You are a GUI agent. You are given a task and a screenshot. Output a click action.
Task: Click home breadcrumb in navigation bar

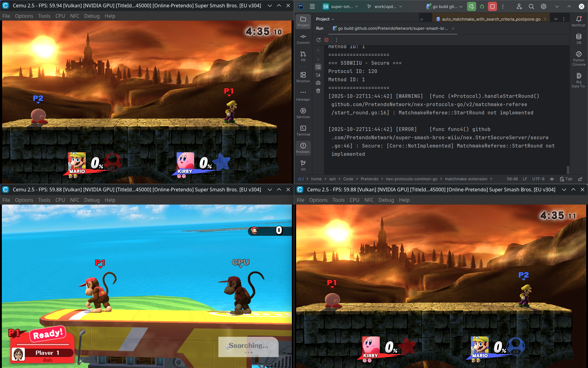tap(316, 179)
